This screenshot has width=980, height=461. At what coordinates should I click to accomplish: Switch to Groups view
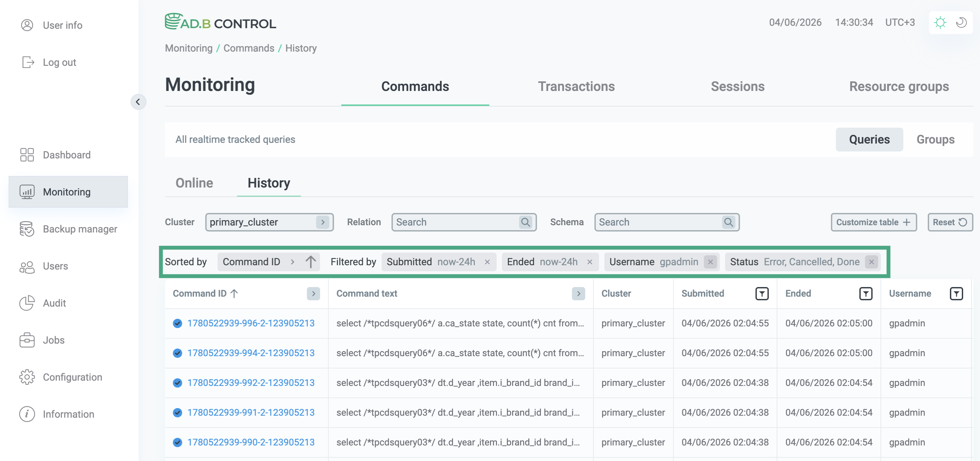click(x=935, y=139)
